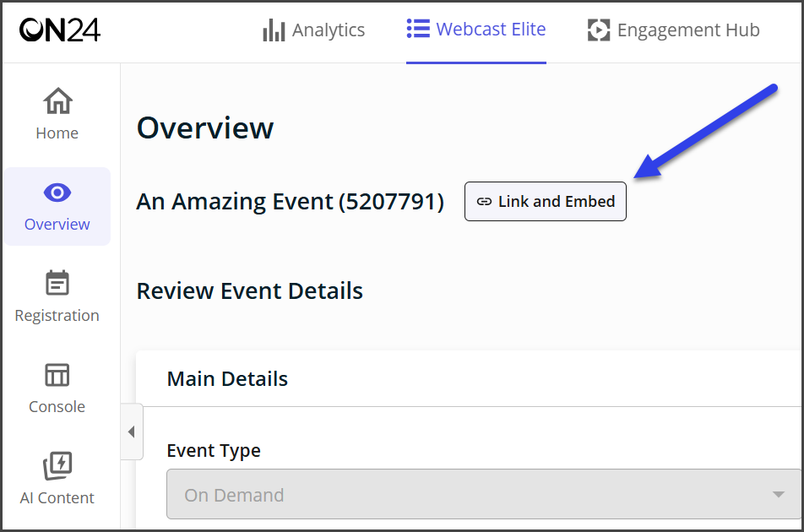Image resolution: width=804 pixels, height=532 pixels.
Task: Open the AI Content lightning icon
Action: (x=57, y=465)
